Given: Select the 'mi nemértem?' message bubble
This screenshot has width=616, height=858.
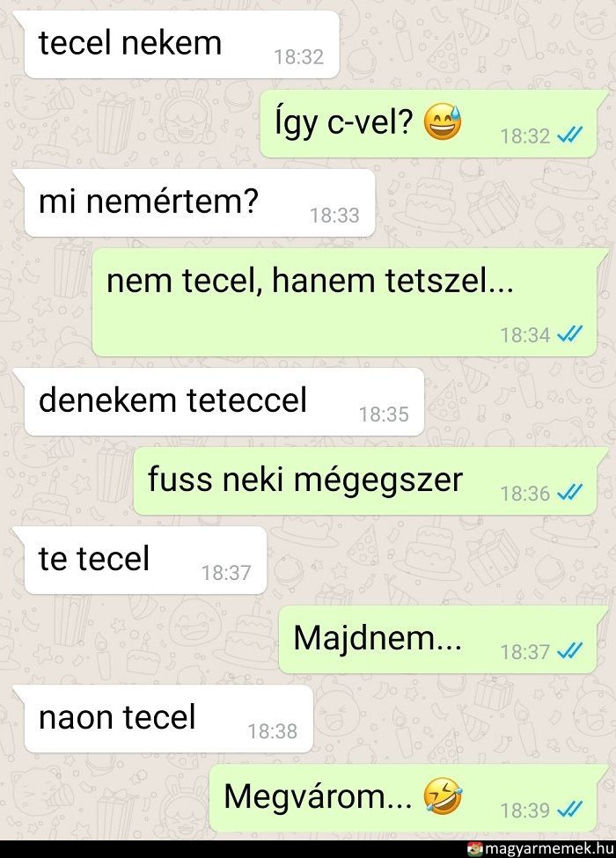Looking at the screenshot, I should [x=200, y=203].
